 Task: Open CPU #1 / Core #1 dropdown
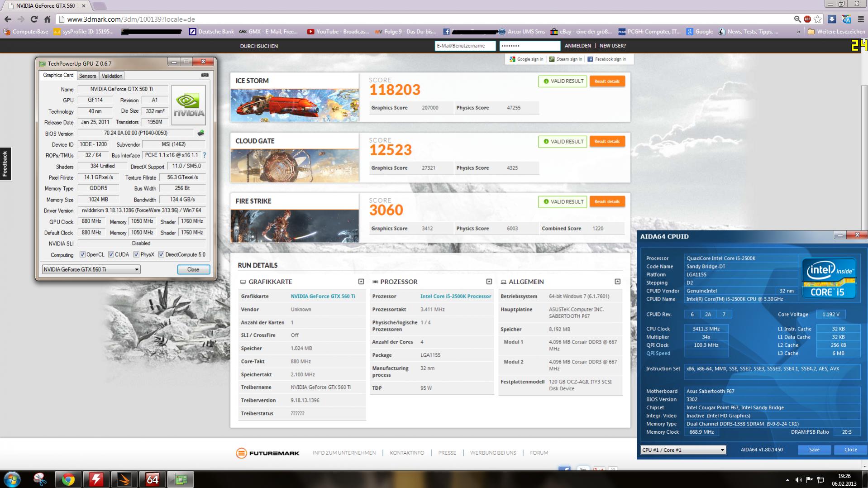coord(683,450)
